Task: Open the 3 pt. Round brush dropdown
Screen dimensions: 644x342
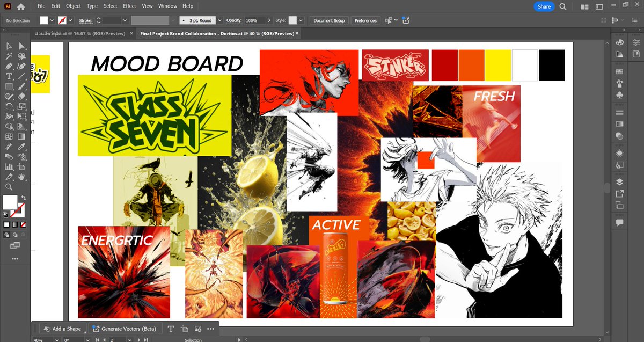Action: (219, 20)
